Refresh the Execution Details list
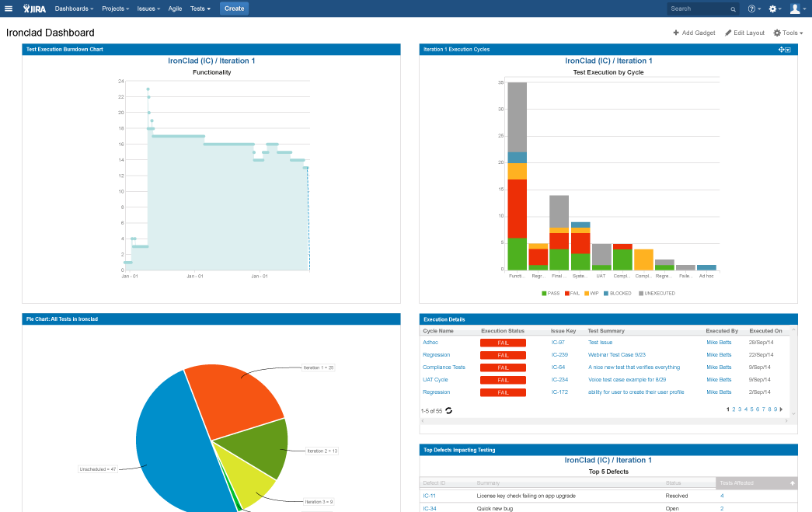Screen dimensions: 812x512 pos(448,410)
